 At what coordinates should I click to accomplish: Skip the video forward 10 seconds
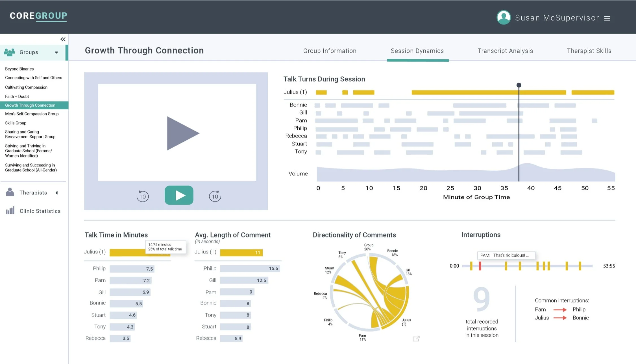pyautogui.click(x=215, y=196)
